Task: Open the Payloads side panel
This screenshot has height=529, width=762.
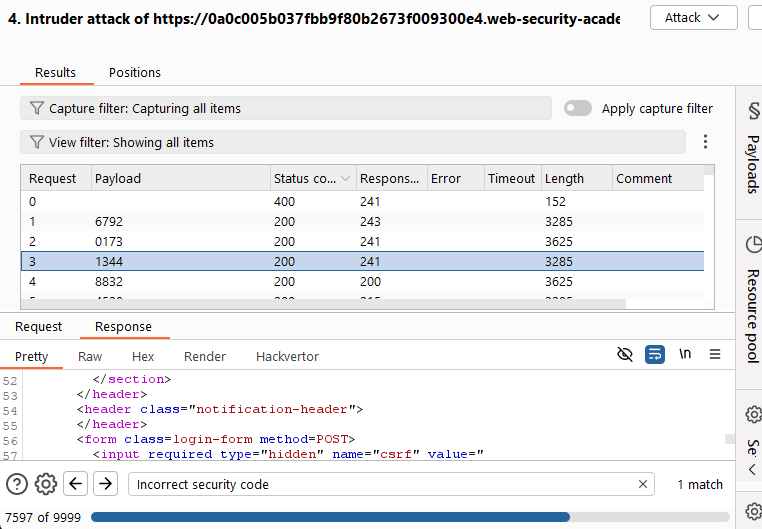Action: (x=752, y=164)
